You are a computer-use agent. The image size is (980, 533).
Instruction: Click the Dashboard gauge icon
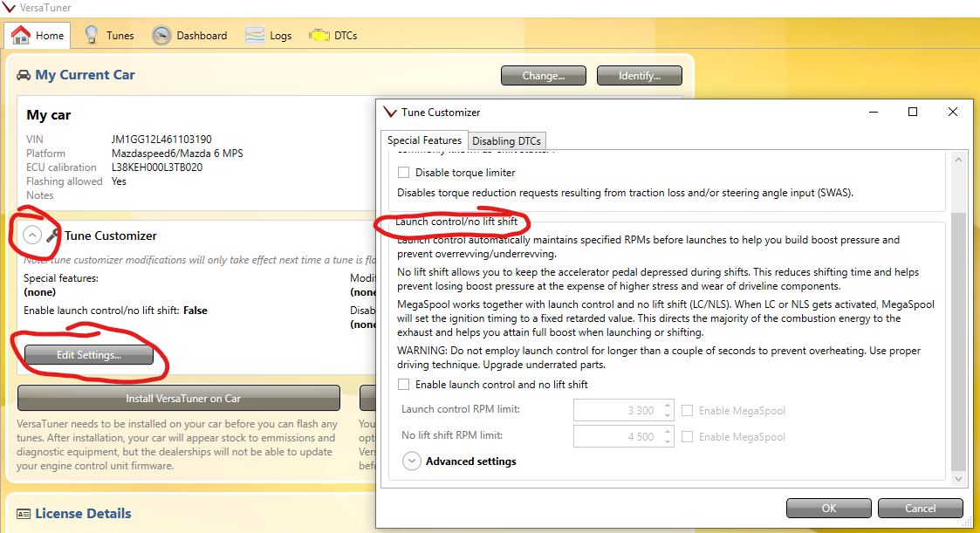point(161,35)
